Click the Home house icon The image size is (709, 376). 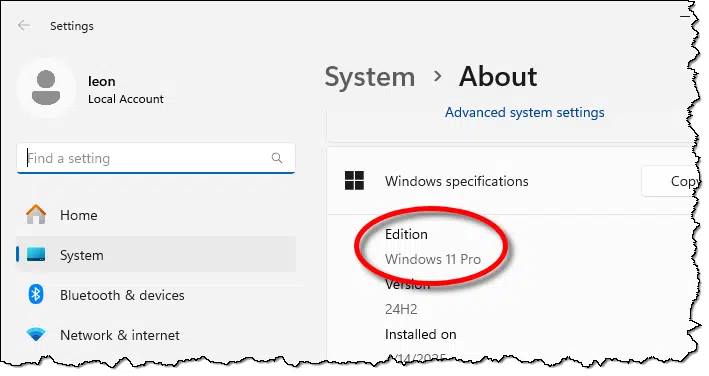click(36, 215)
